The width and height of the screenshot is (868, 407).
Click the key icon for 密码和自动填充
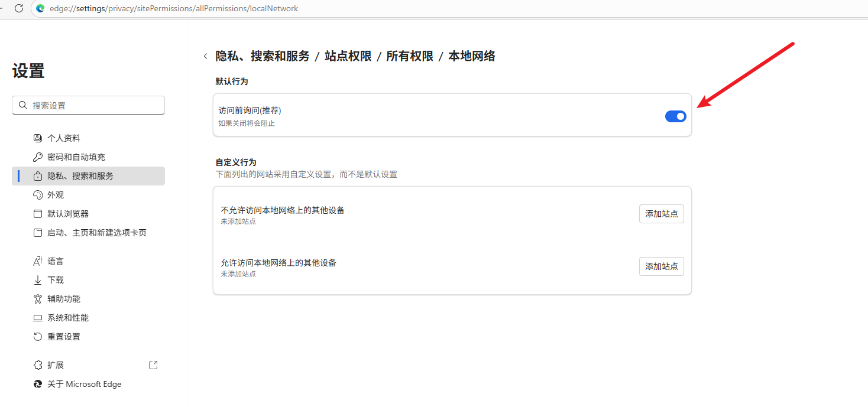[38, 157]
